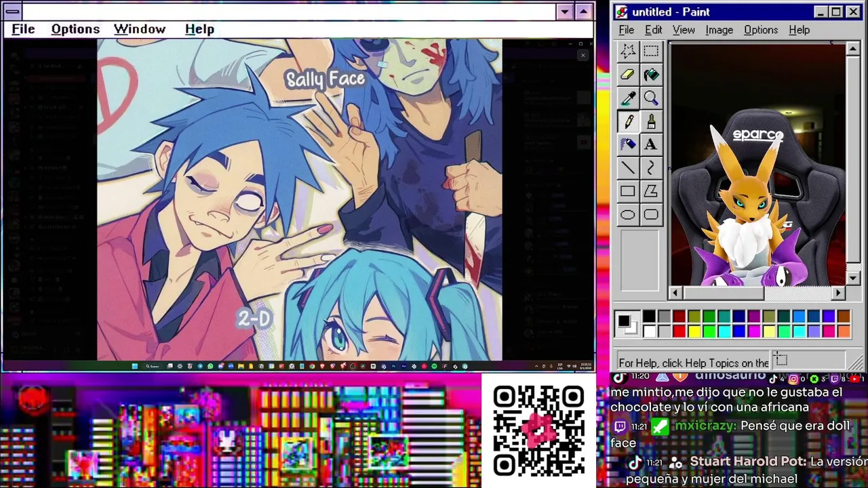
Task: Open Options menu in the left window
Action: 75,29
